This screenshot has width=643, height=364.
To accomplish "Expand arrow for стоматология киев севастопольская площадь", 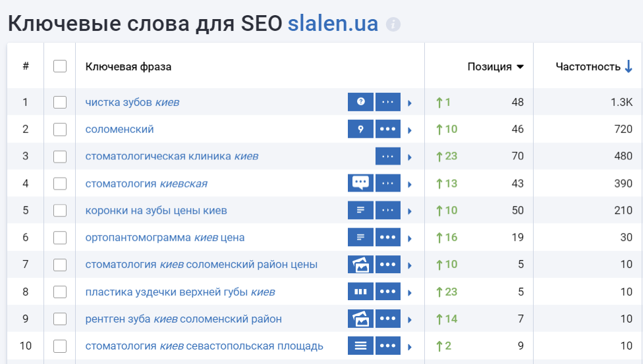I will point(410,347).
